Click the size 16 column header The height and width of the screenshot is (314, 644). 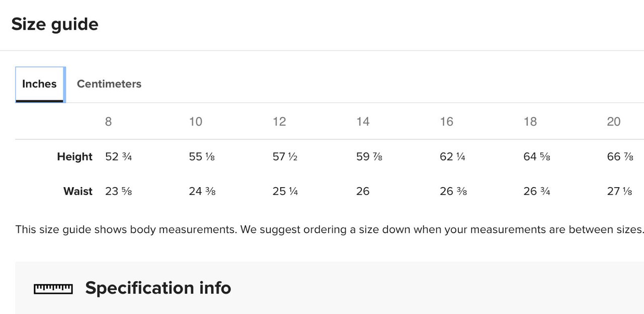click(446, 121)
